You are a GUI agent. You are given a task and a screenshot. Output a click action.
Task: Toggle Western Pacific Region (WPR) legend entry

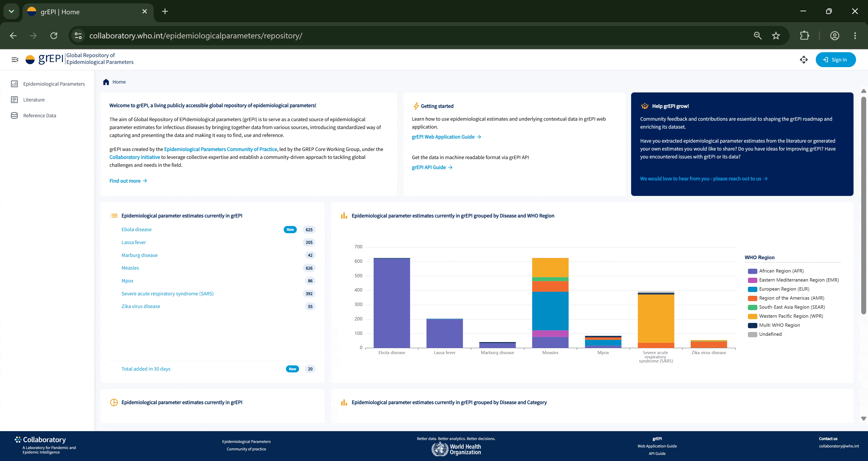(x=785, y=316)
